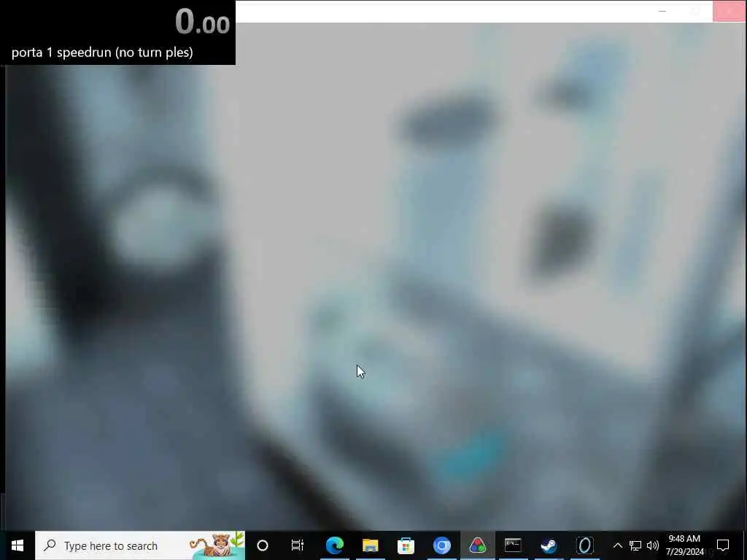Close the window with red X button
Viewport: 747px width, 560px height.
click(729, 11)
